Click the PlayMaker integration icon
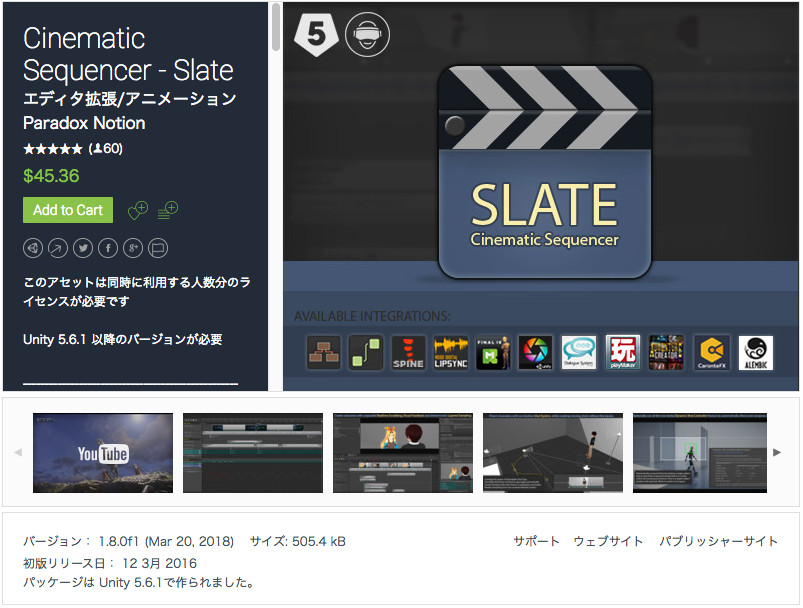The width and height of the screenshot is (803, 608). (623, 352)
